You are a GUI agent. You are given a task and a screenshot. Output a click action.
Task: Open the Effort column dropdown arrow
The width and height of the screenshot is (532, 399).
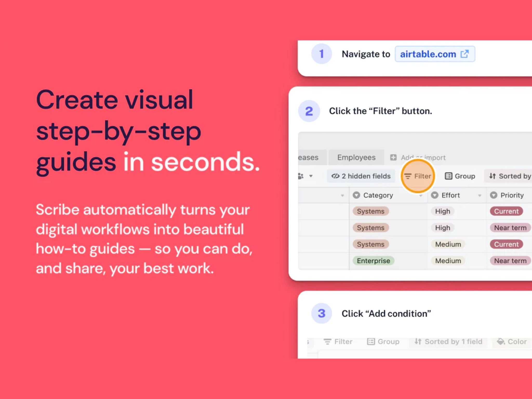479,195
